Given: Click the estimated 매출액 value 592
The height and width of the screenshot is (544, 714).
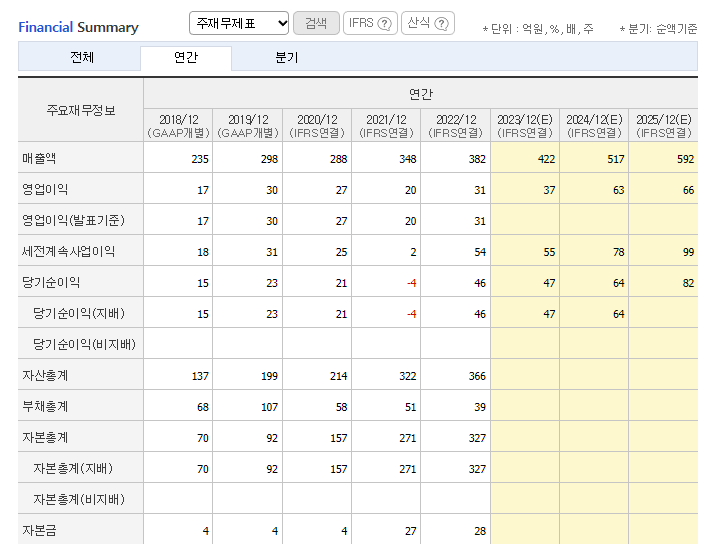Looking at the screenshot, I should tap(685, 159).
